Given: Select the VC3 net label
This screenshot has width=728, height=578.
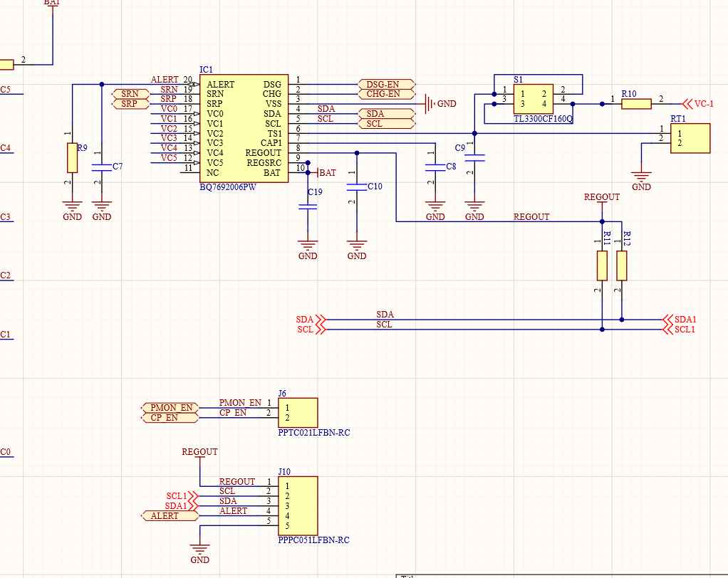Looking at the screenshot, I should pyautogui.click(x=169, y=138).
